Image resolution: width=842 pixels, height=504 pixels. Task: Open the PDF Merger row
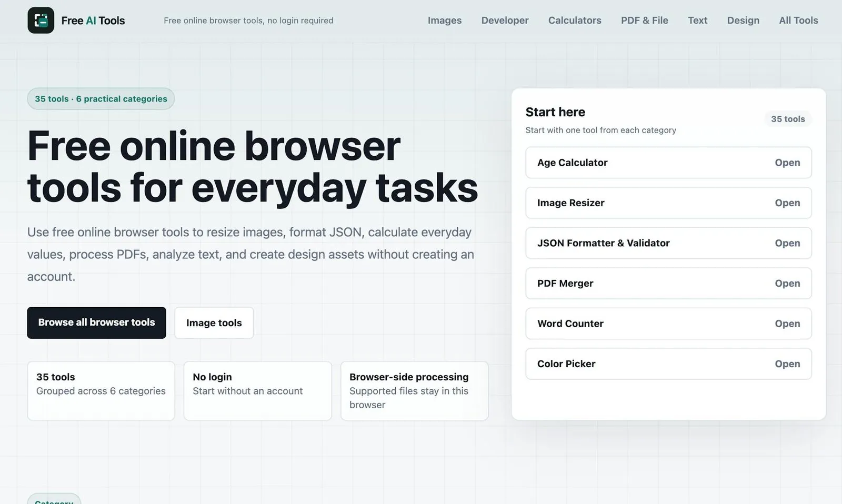point(668,283)
